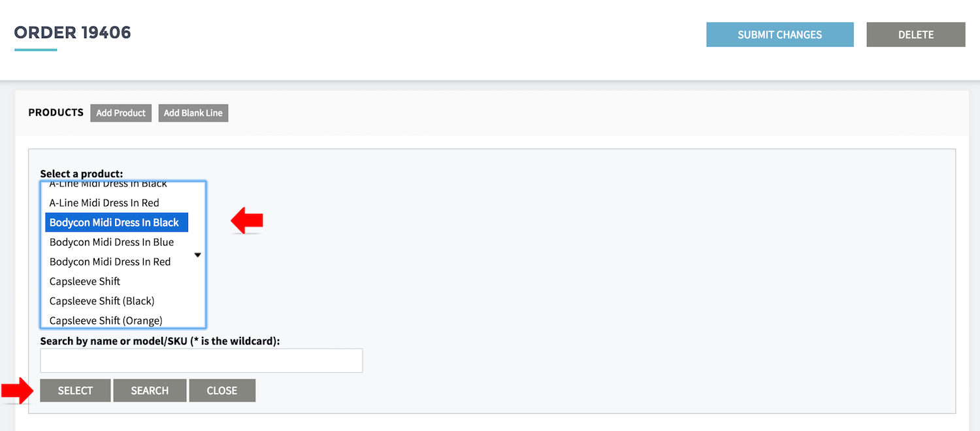Click the ORDER 19406 heading
This screenshot has height=431, width=980.
[x=73, y=33]
